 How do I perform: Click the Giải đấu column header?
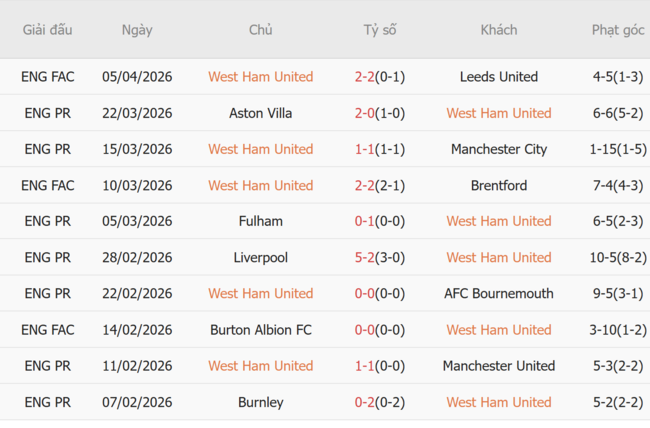[x=48, y=30]
